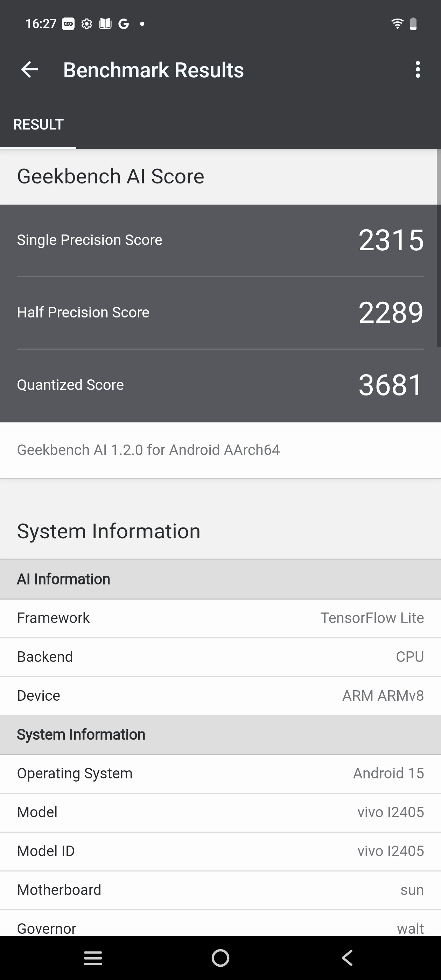Tap the Google G notification icon

click(124, 24)
